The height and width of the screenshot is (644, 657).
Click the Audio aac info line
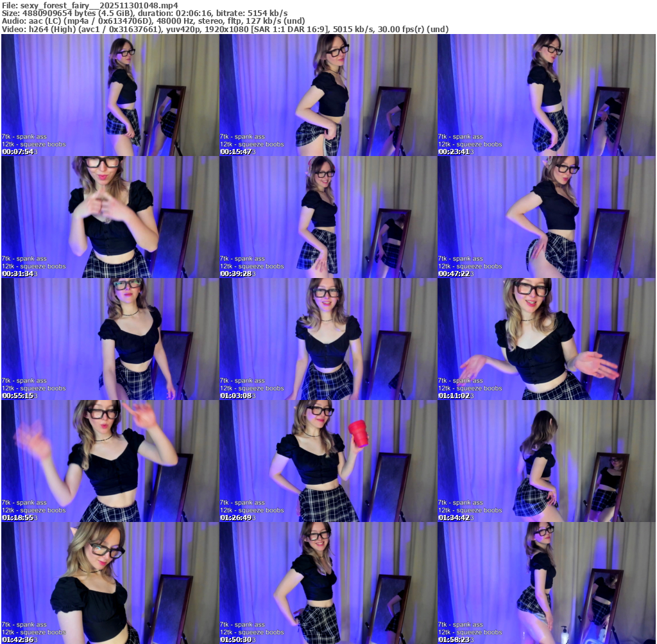point(153,21)
